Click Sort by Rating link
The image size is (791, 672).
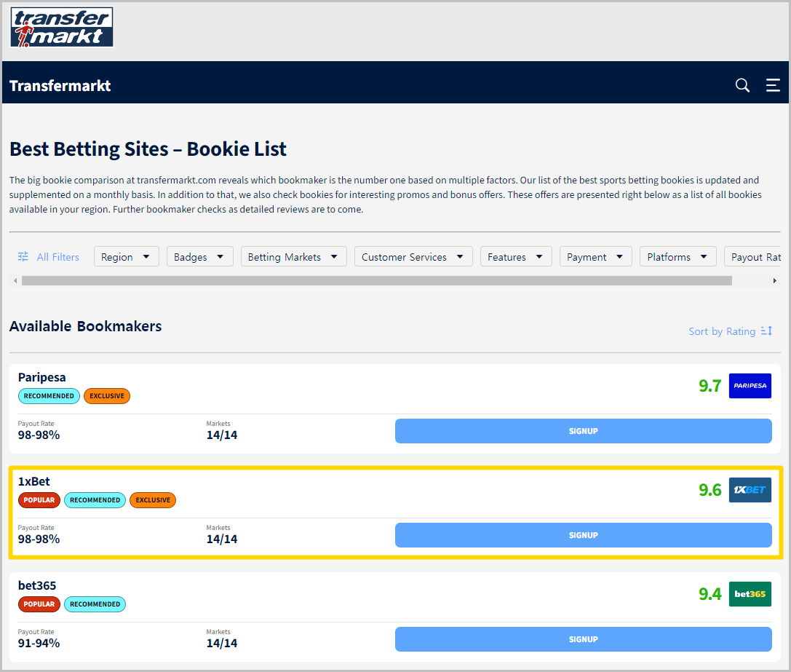731,331
